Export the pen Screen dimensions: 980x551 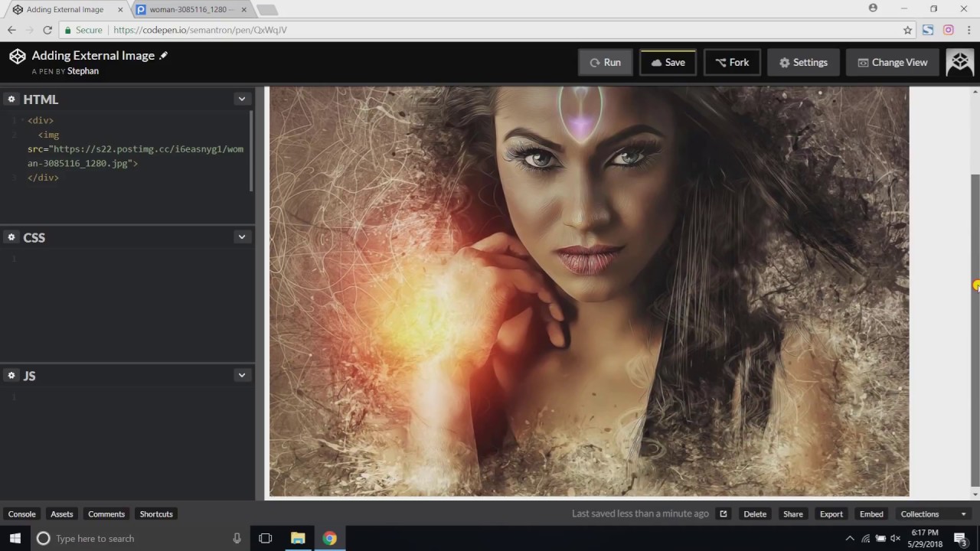coord(831,514)
